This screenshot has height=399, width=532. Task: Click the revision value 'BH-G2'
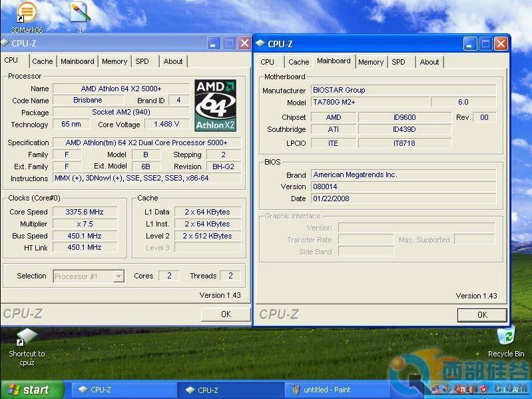pyautogui.click(x=223, y=167)
